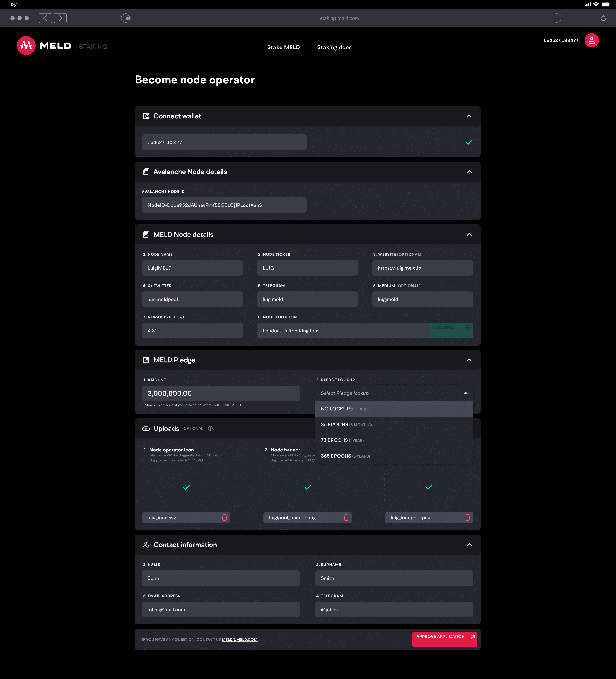616x679 pixels.
Task: Reload page with browser refresh icon
Action: coord(603,18)
